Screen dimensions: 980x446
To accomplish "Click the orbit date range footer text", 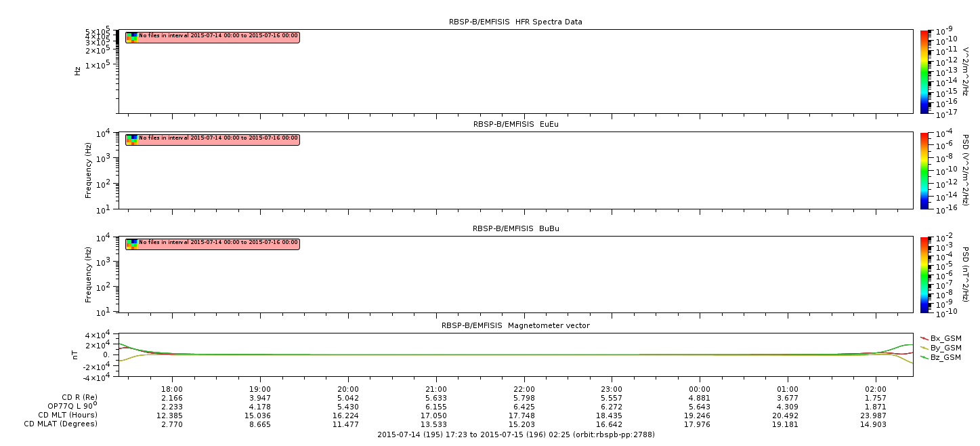I will click(x=515, y=434).
